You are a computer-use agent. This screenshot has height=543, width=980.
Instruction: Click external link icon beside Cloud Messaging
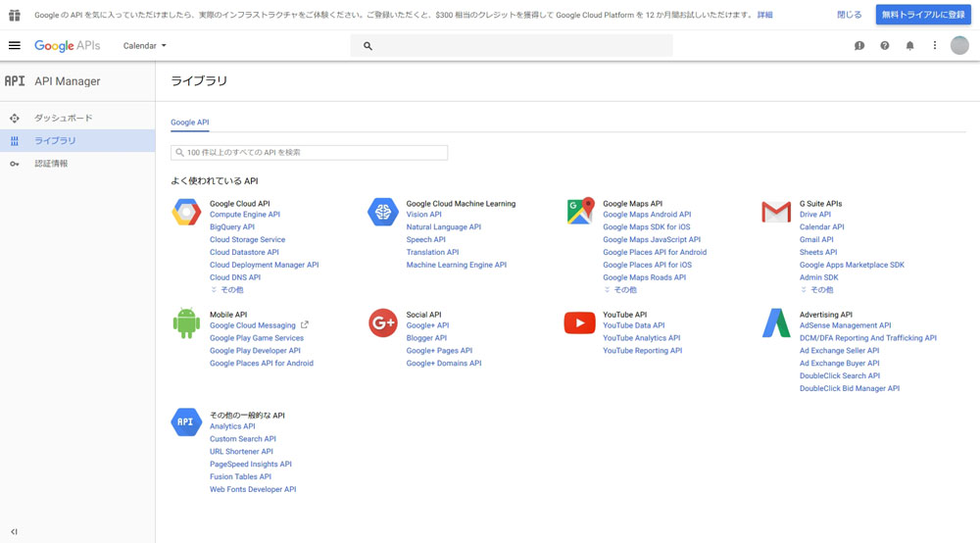pyautogui.click(x=305, y=325)
